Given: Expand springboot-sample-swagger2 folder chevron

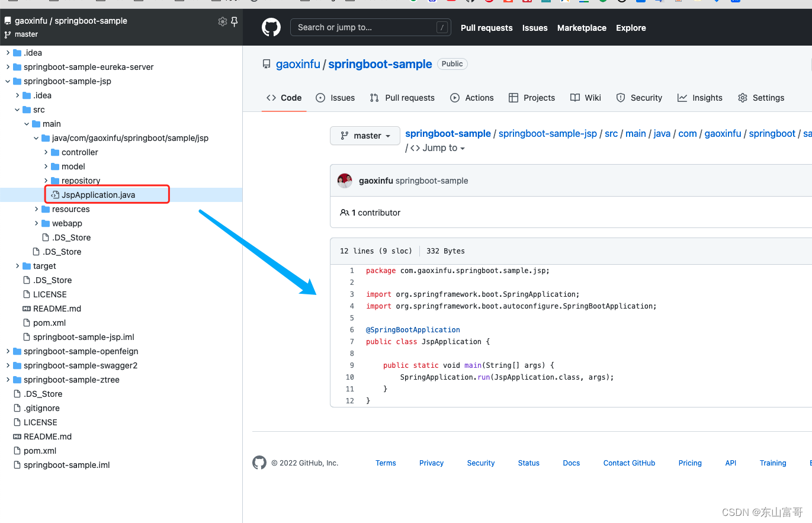Looking at the screenshot, I should pos(8,365).
